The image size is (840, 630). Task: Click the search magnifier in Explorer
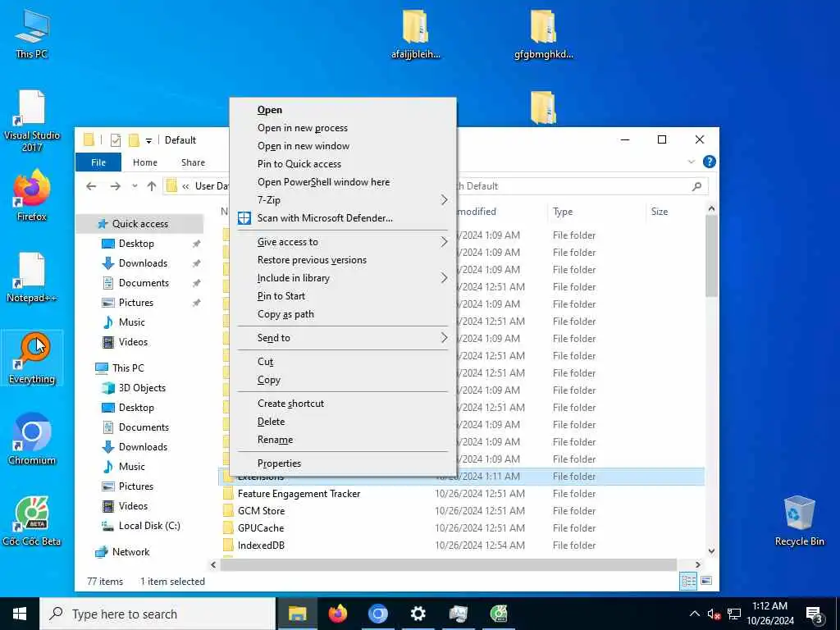click(x=696, y=186)
